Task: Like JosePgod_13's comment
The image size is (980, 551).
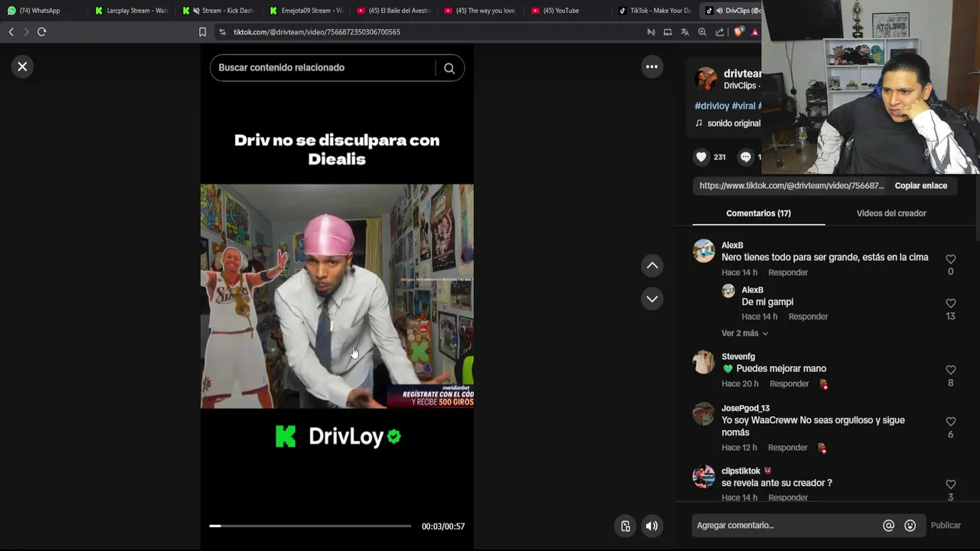Action: coord(951,421)
